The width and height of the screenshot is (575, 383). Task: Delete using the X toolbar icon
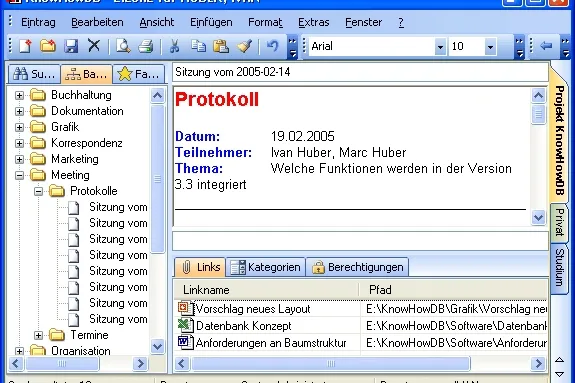click(94, 46)
